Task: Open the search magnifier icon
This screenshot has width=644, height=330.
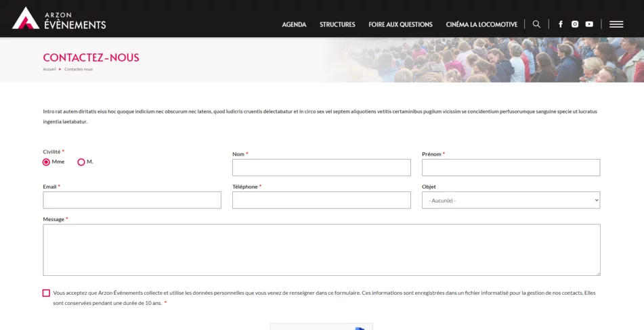Action: (x=536, y=24)
